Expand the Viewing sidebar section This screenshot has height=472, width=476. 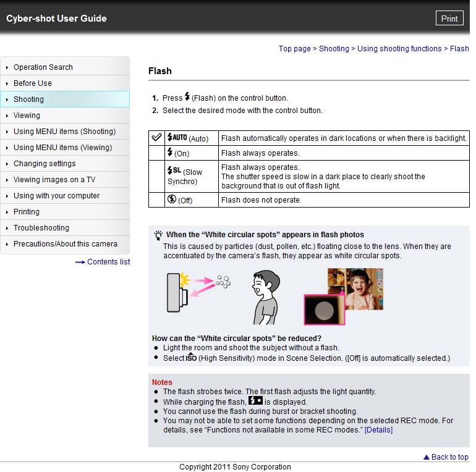[x=27, y=116]
